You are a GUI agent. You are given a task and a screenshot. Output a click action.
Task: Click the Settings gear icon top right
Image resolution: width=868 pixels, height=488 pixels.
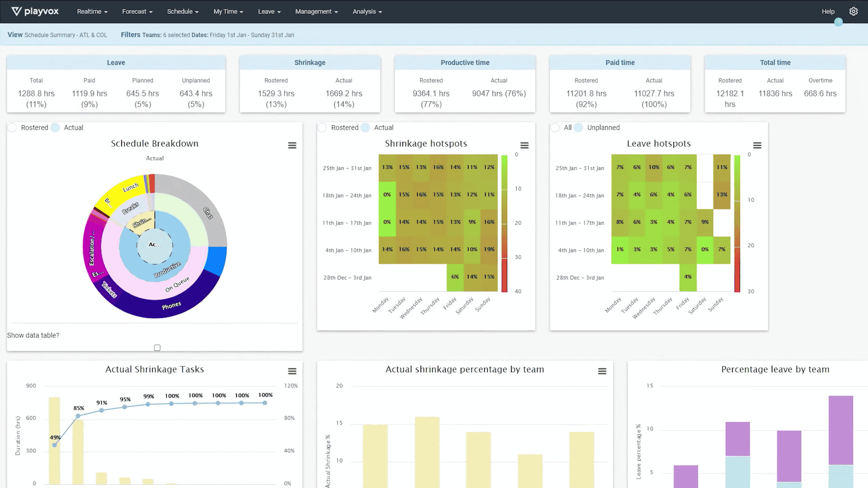pyautogui.click(x=853, y=11)
